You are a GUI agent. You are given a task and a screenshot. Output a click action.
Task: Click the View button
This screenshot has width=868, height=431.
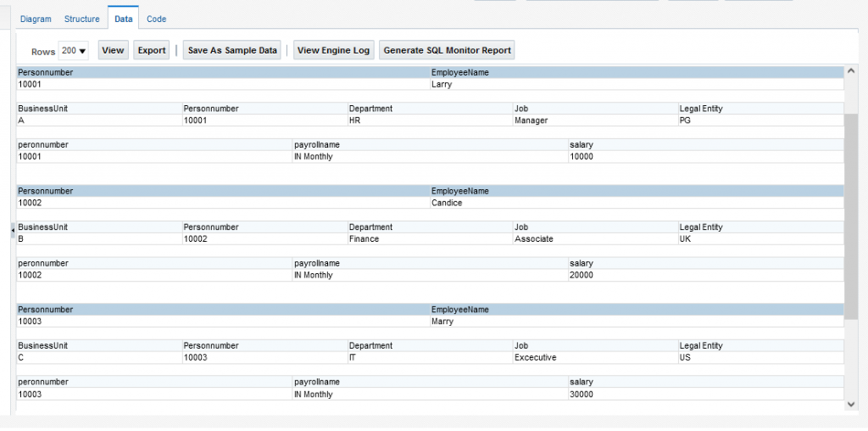[113, 51]
